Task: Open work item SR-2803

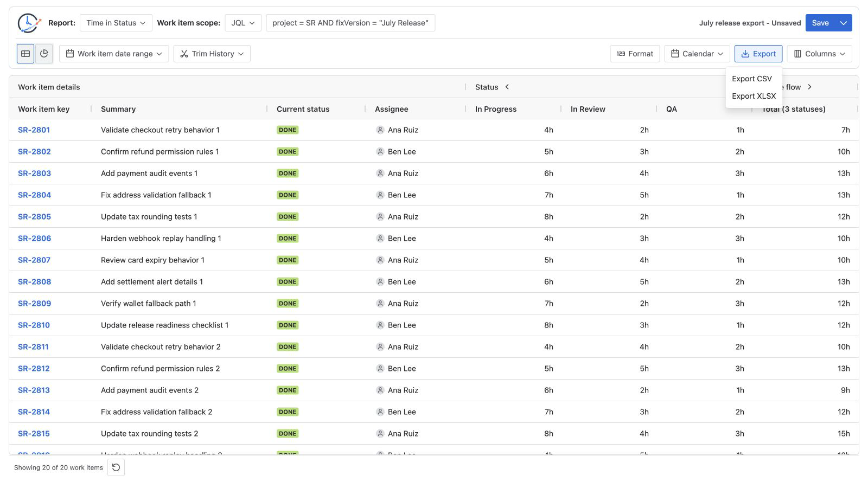Action: coord(34,174)
